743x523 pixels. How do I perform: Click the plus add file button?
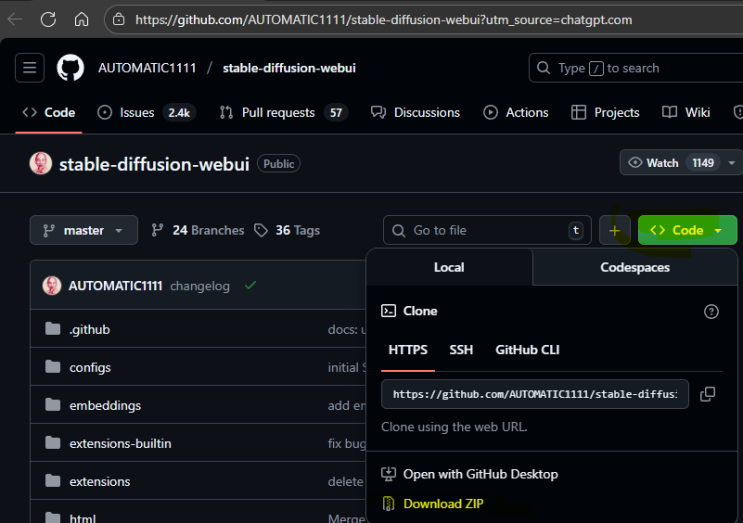(615, 230)
